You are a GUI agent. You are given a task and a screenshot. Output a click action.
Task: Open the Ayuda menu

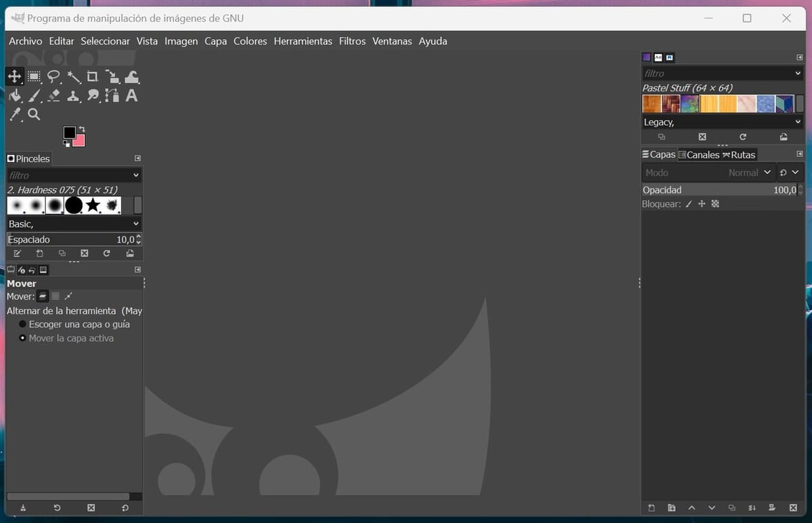click(x=433, y=41)
